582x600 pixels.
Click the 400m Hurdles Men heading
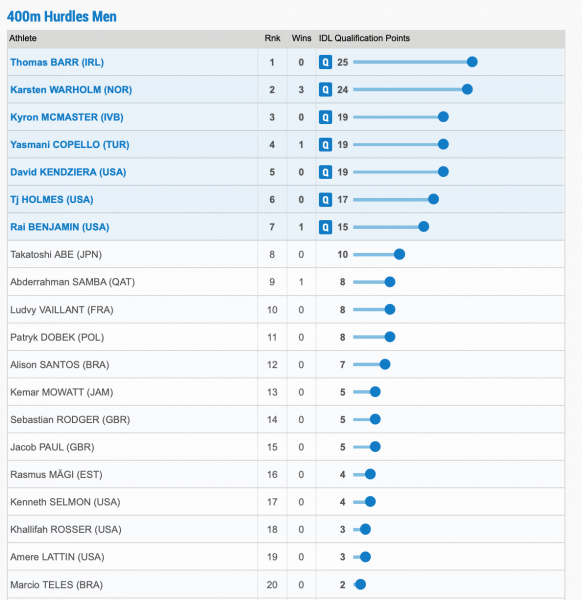(x=62, y=16)
